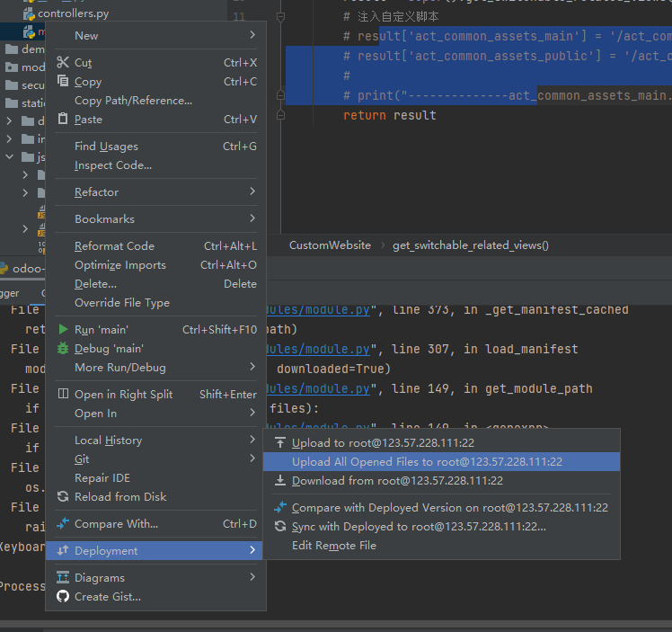The height and width of the screenshot is (632, 672).
Task: Click the Sync with Deployed icon
Action: coord(280,527)
